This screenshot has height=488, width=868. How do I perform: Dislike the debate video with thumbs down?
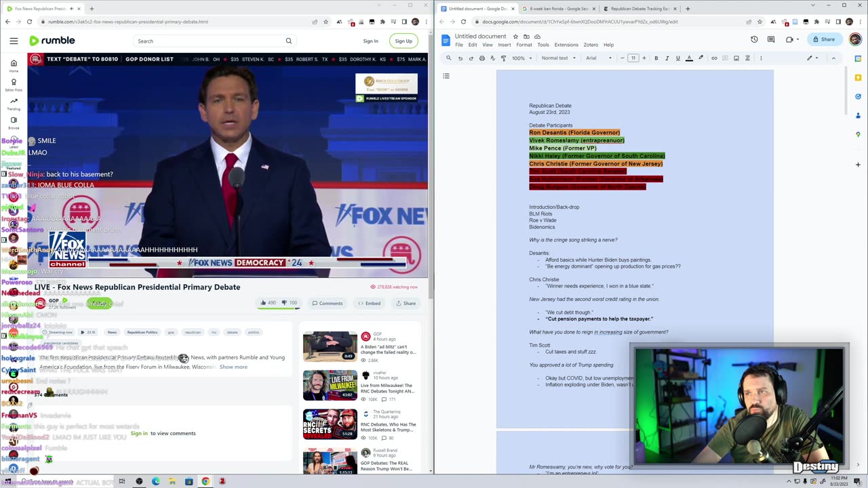coord(289,303)
